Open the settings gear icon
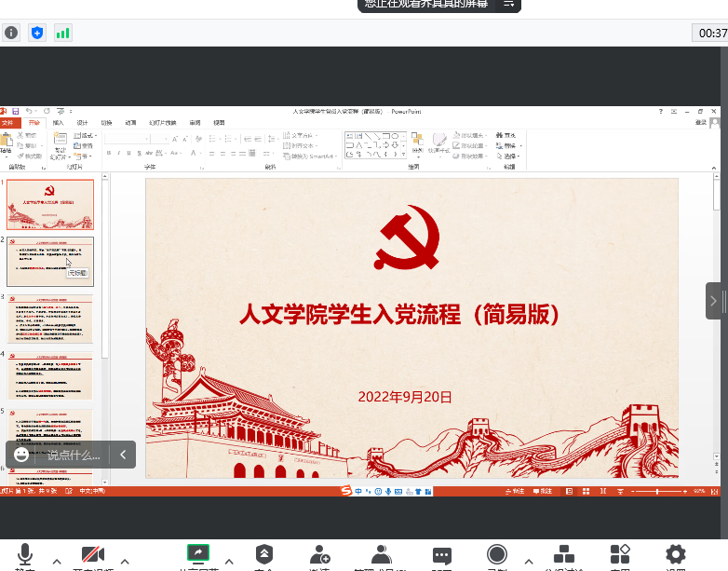The image size is (728, 571). click(676, 554)
